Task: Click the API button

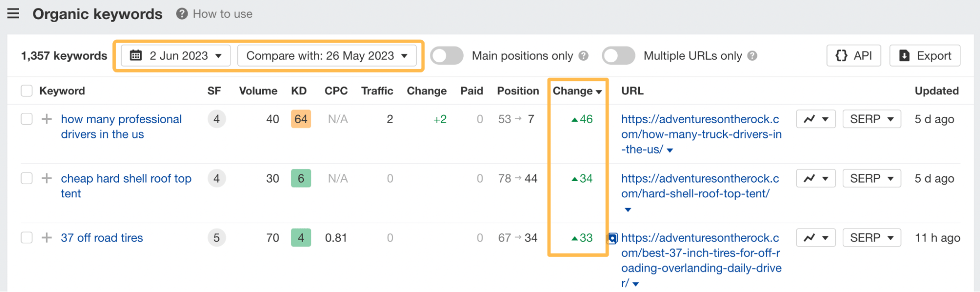Action: click(x=854, y=55)
